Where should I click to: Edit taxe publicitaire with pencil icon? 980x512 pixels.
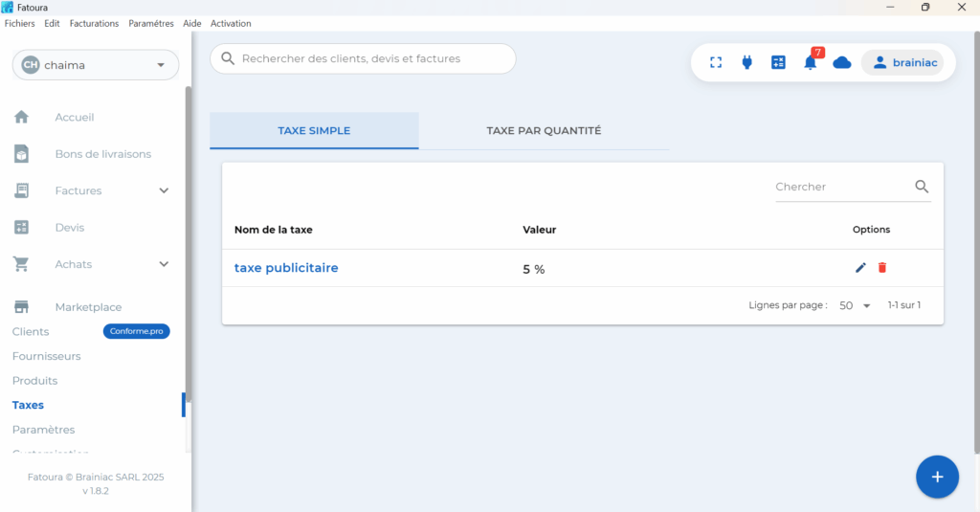coord(860,268)
